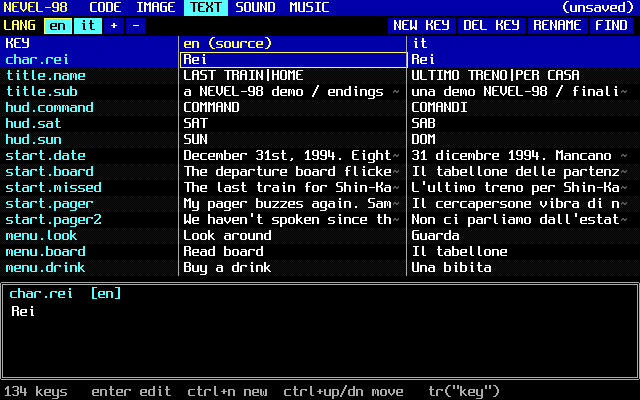
Task: Click the 'Read board' cell
Action: (293, 251)
